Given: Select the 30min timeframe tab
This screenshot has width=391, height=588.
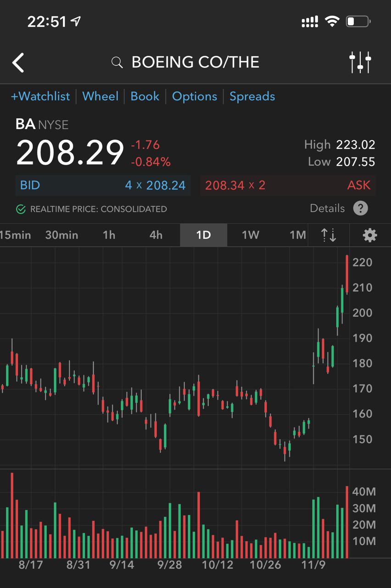Looking at the screenshot, I should (61, 235).
